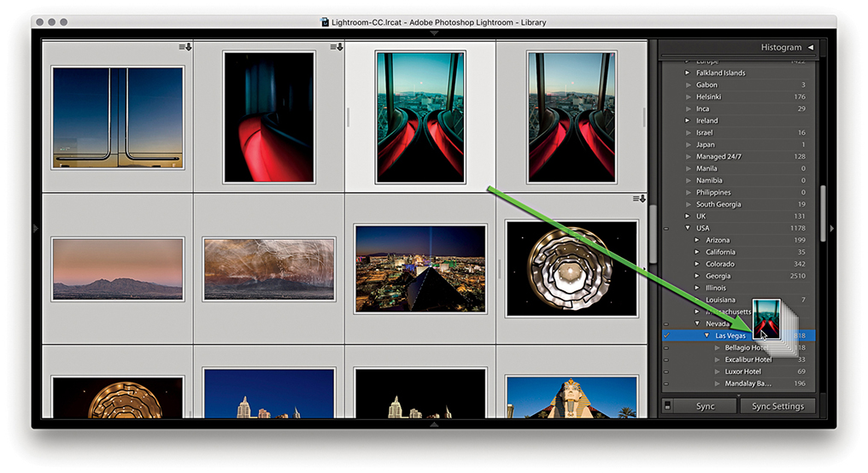Expand the Arizona keyword triangle
Image resolution: width=868 pixels, height=473 pixels.
[697, 240]
